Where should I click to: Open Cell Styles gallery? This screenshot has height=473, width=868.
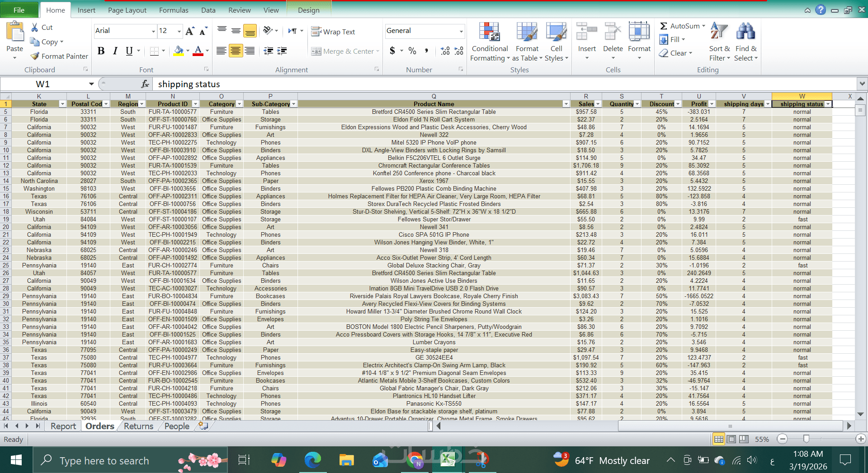[x=557, y=42]
